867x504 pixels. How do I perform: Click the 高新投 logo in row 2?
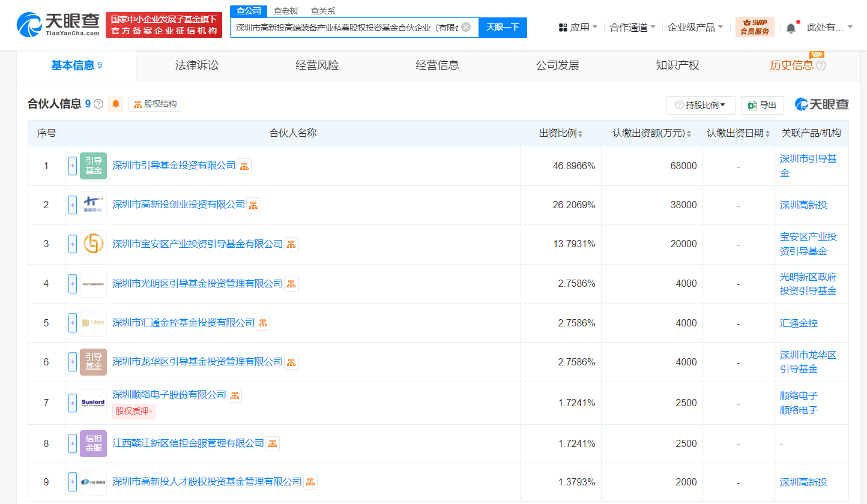pos(93,205)
